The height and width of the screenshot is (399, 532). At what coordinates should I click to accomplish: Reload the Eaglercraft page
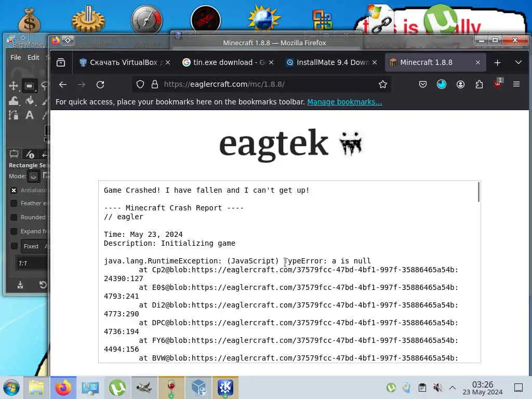point(100,85)
